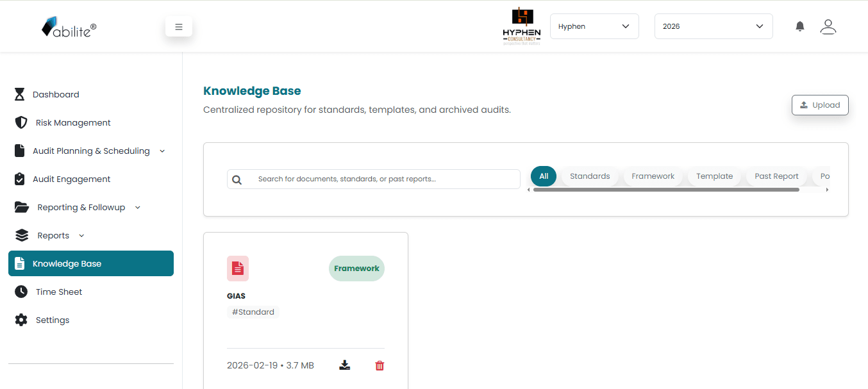Click the Audit Engagement clipboard icon
This screenshot has height=389, width=868.
pos(20,179)
